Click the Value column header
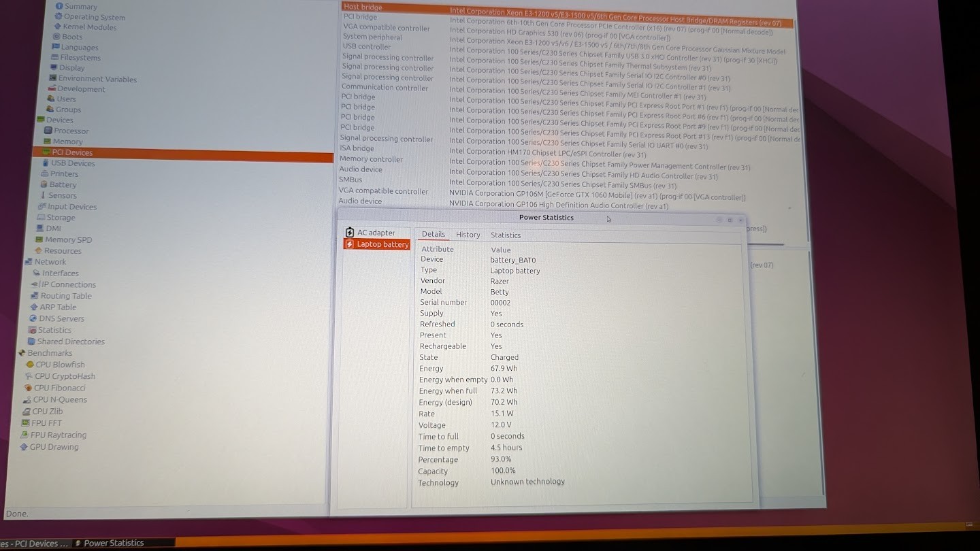 pyautogui.click(x=501, y=250)
